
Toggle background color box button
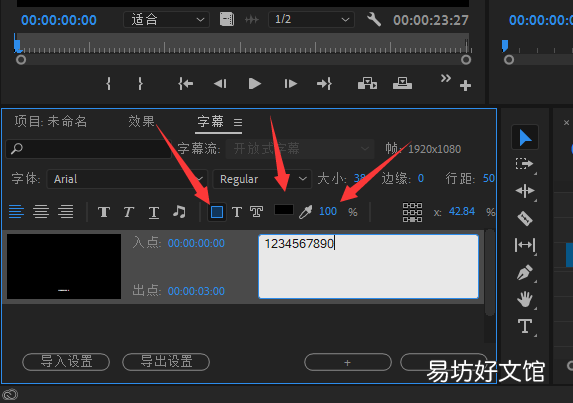click(217, 212)
